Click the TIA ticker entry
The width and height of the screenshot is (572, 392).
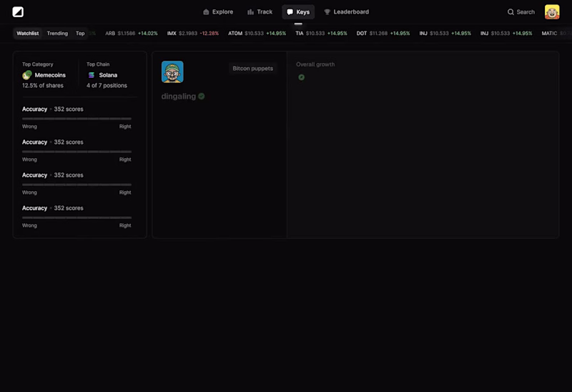coord(321,33)
